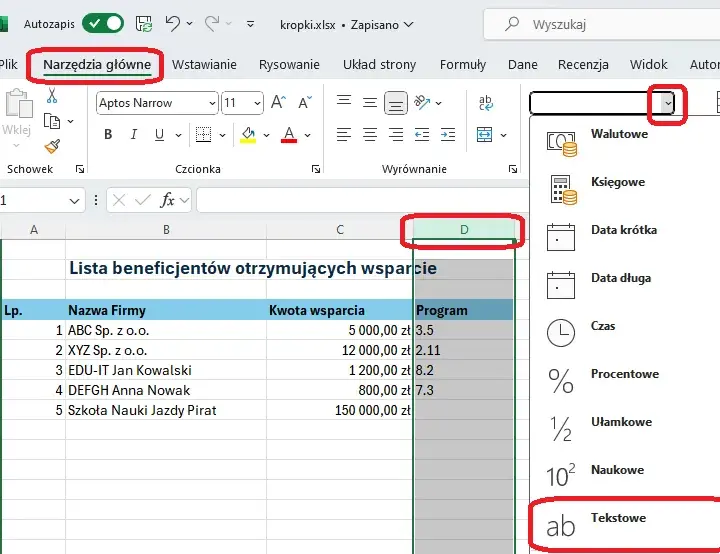This screenshot has height=554, width=720.
Task: Click the Copy icon
Action: point(52,121)
